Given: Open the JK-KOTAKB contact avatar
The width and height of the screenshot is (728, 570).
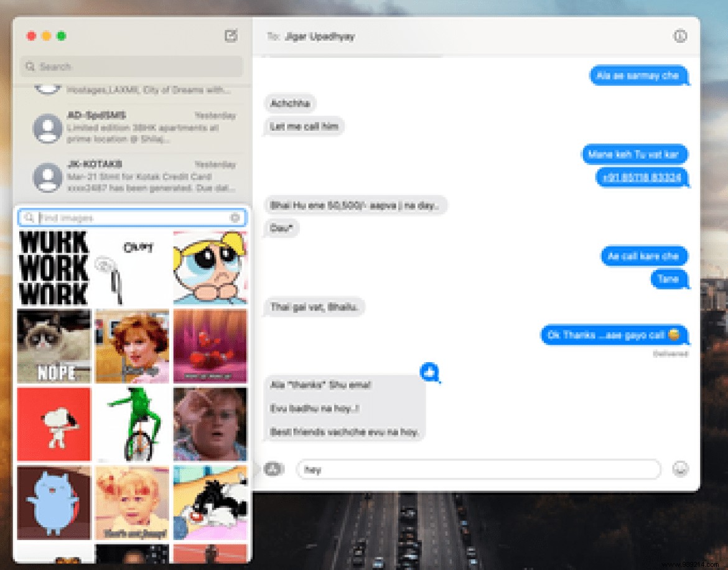Looking at the screenshot, I should pyautogui.click(x=48, y=177).
